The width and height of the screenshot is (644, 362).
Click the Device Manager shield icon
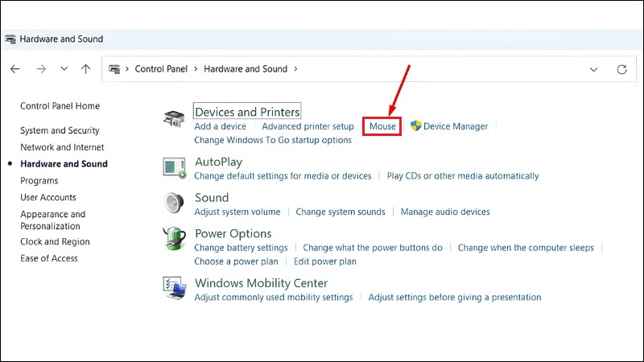pos(415,125)
